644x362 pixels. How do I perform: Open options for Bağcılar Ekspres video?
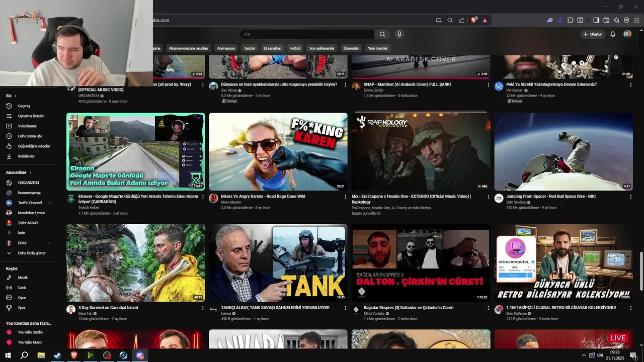(488, 308)
